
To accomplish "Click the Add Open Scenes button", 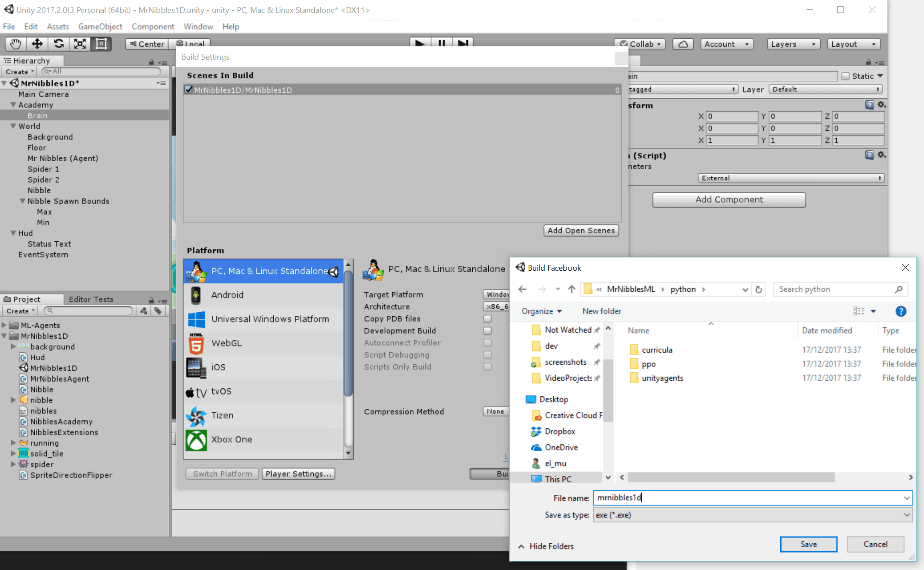I will pos(581,231).
